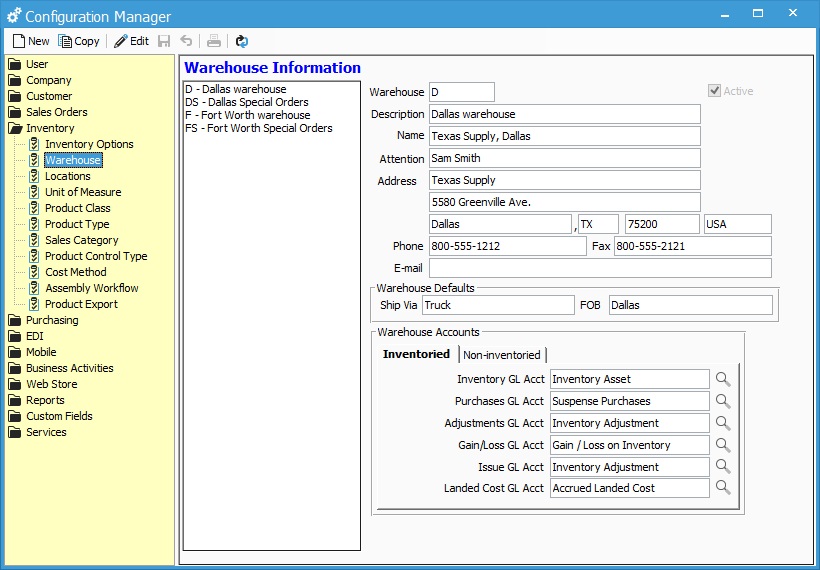Open lookup for Inventory GL Acct
This screenshot has height=570, width=820.
pyautogui.click(x=723, y=379)
